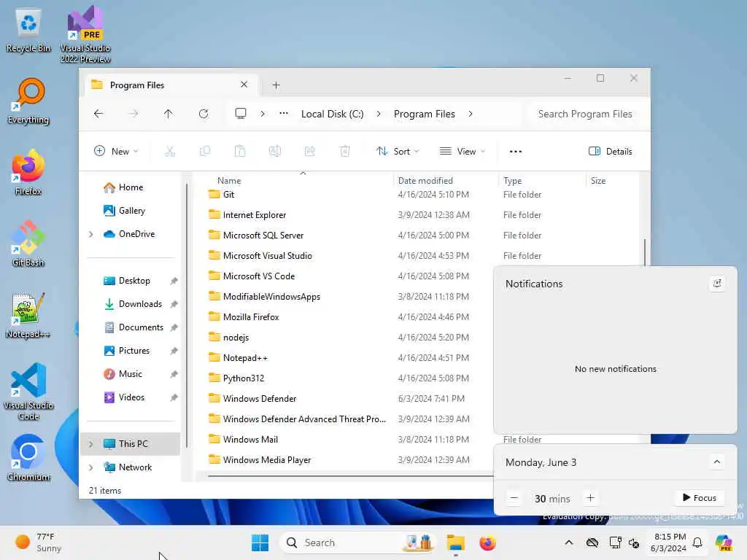Viewport: 747px width, 560px height.
Task: Go up one folder level
Action: [x=169, y=114]
